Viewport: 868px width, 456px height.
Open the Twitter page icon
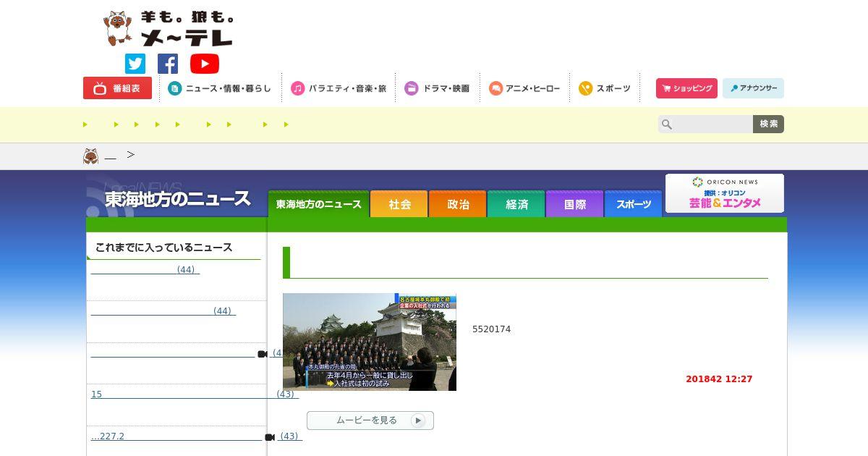135,64
